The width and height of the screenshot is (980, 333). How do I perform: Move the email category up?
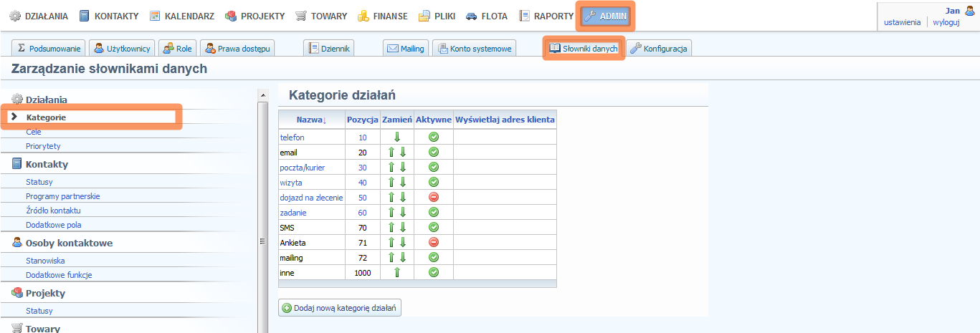point(391,153)
